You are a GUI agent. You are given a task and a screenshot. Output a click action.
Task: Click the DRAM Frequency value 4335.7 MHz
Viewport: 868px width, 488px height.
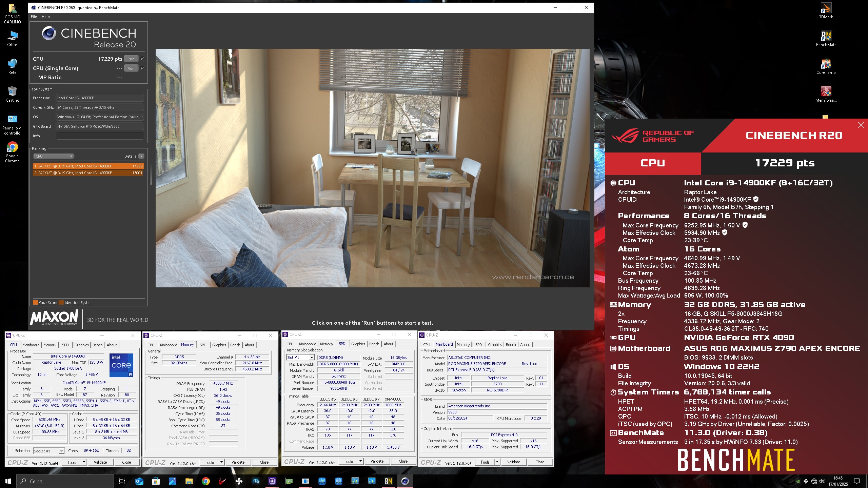click(x=223, y=383)
